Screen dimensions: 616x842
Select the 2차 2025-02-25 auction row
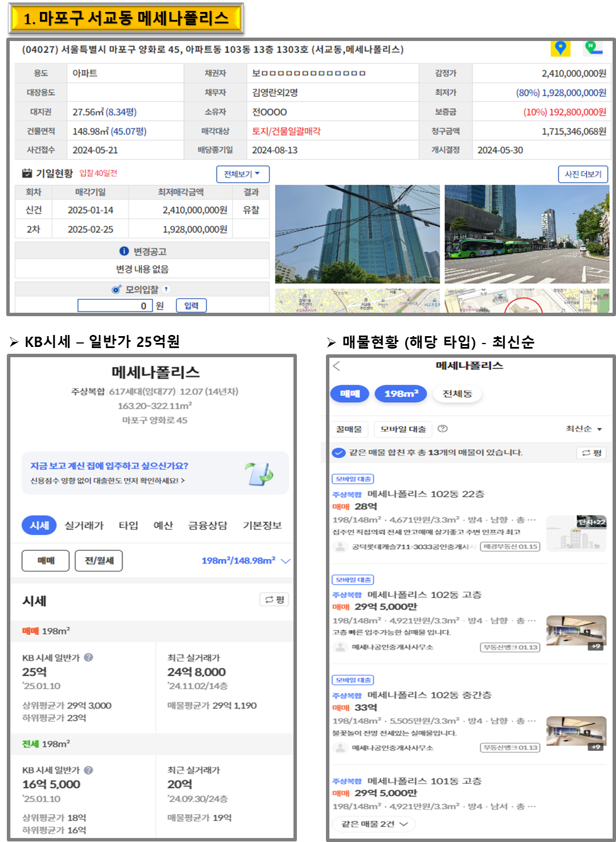click(142, 230)
